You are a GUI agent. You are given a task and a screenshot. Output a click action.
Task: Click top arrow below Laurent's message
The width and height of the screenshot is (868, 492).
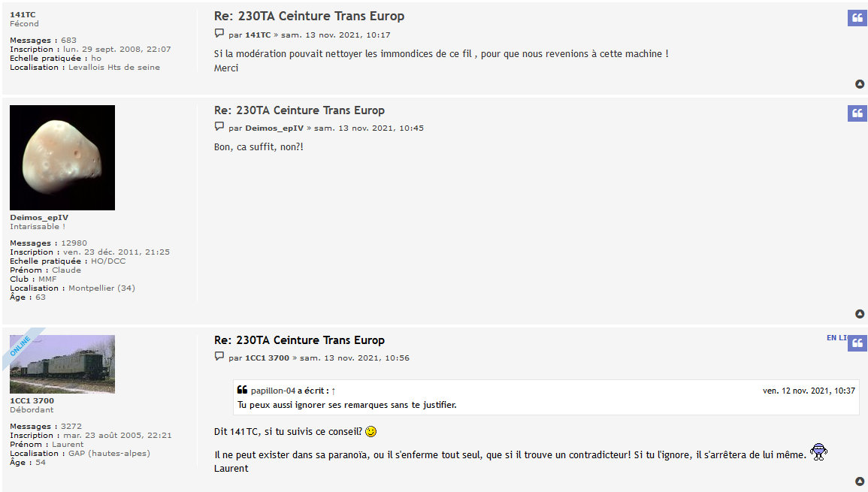point(860,481)
